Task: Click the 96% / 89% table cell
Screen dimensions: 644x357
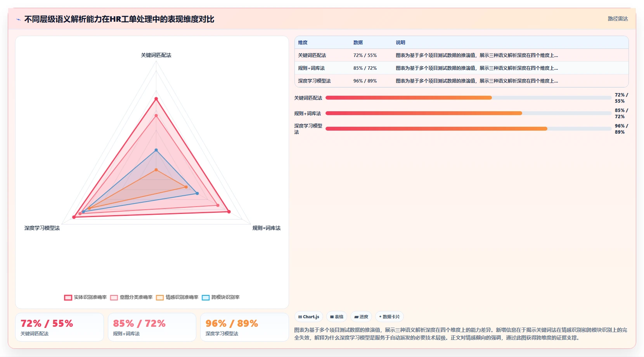Action: click(x=365, y=81)
